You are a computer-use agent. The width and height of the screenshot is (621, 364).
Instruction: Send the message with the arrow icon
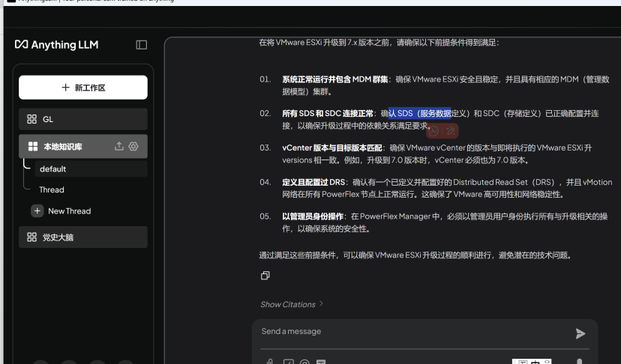click(580, 333)
